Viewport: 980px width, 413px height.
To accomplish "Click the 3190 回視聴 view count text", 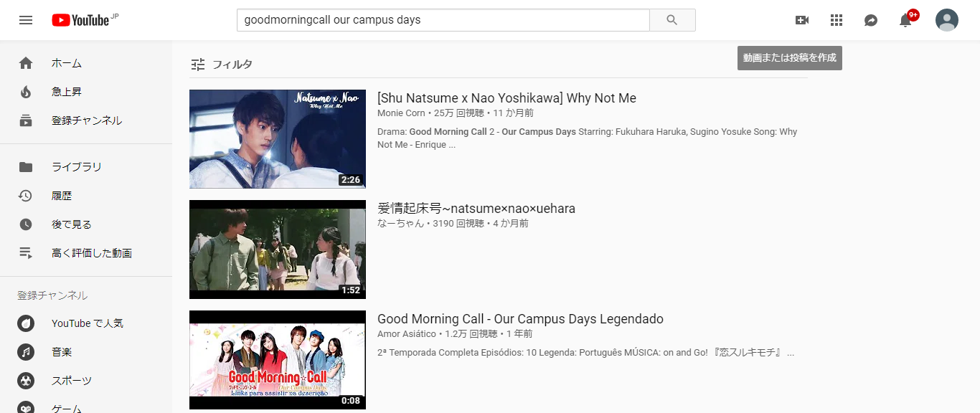I will click(x=458, y=224).
